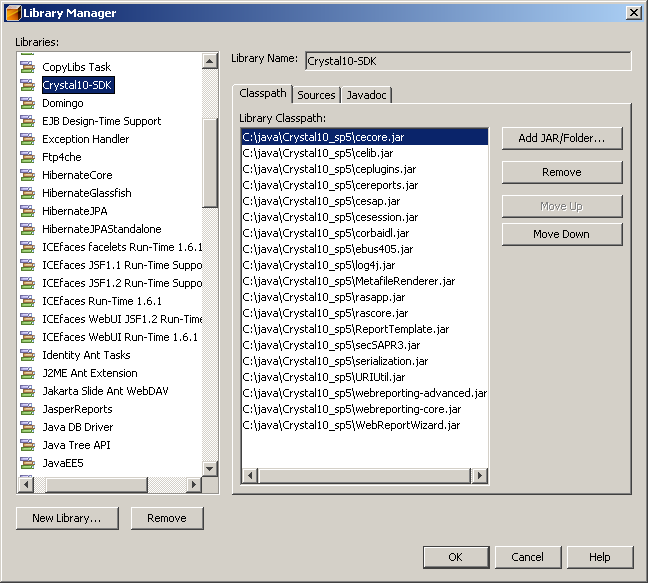Select corbaidl.jar classpath entry
This screenshot has width=648, height=583.
[x=364, y=233]
